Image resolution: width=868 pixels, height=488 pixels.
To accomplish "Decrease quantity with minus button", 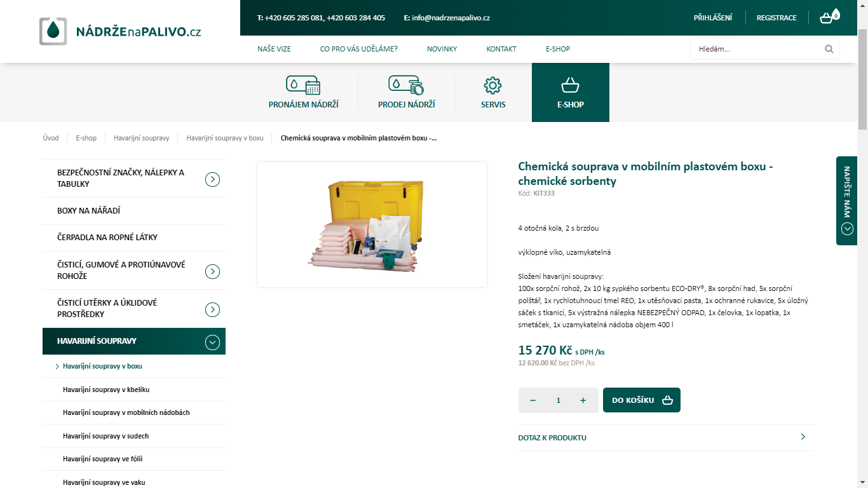I will click(533, 400).
